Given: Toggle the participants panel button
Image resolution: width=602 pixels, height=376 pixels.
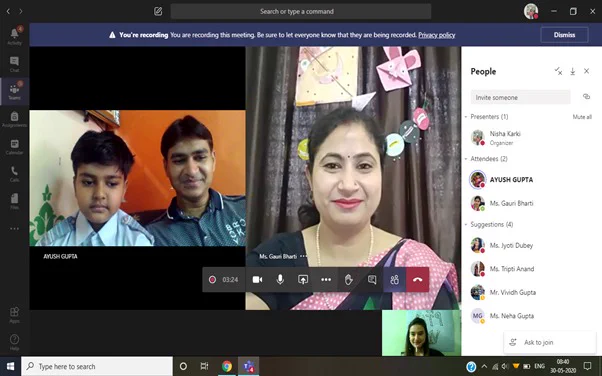Looking at the screenshot, I should coord(395,280).
